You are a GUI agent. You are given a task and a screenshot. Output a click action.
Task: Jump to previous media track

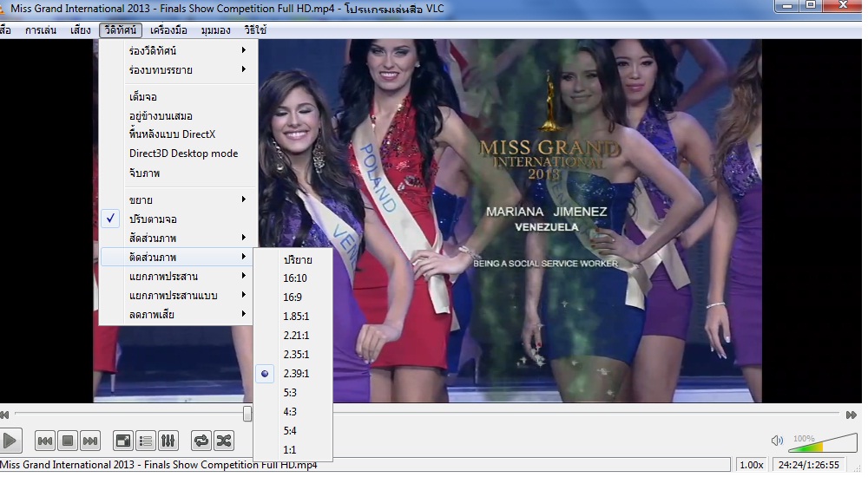pyautogui.click(x=45, y=441)
